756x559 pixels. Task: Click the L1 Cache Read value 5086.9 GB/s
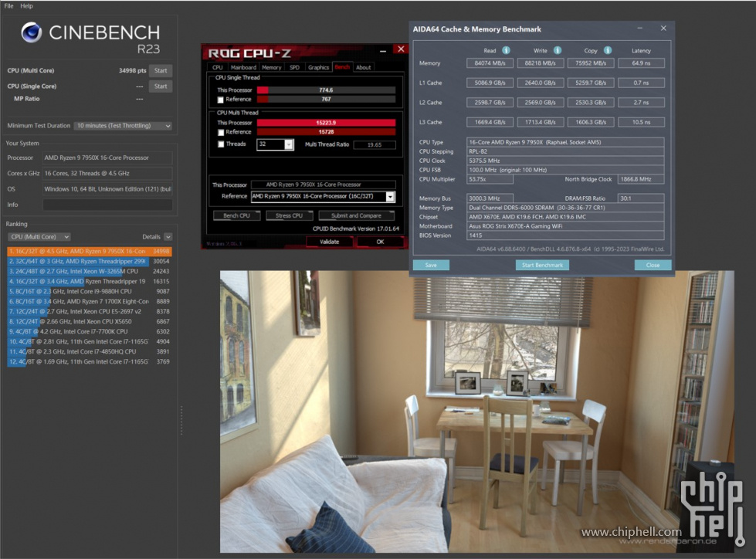[x=490, y=83]
